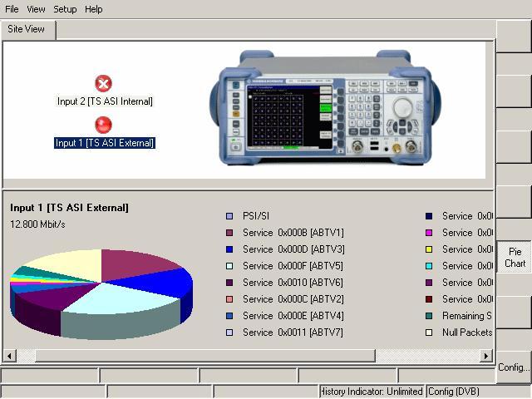Click the ABTV3 blue legend swatch

[x=230, y=249]
